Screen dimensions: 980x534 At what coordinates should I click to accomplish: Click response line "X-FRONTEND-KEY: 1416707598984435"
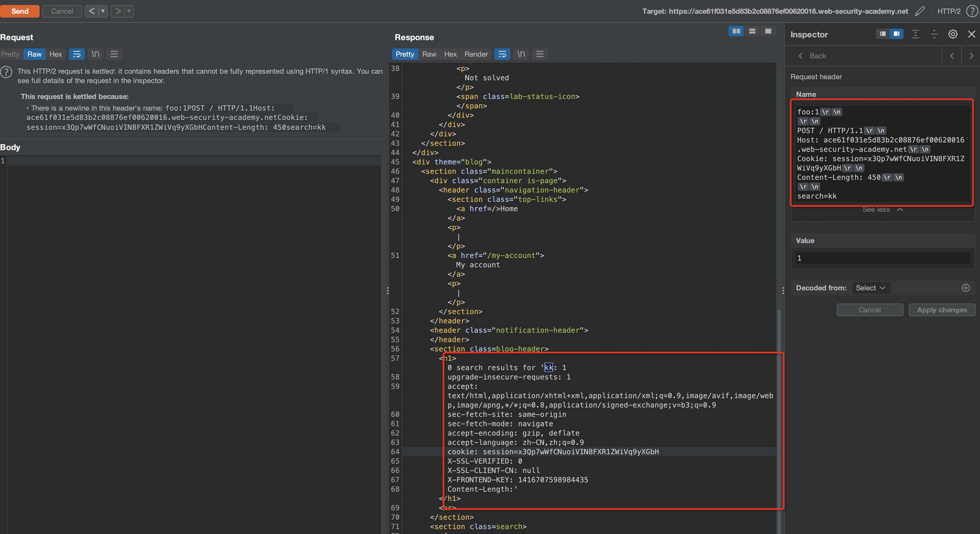(518, 480)
